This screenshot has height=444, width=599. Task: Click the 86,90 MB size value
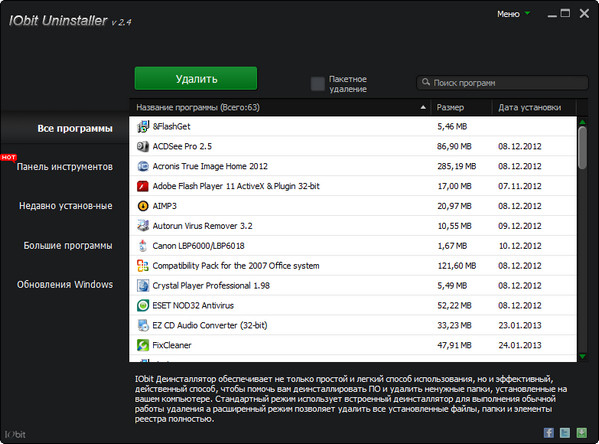[x=454, y=146]
